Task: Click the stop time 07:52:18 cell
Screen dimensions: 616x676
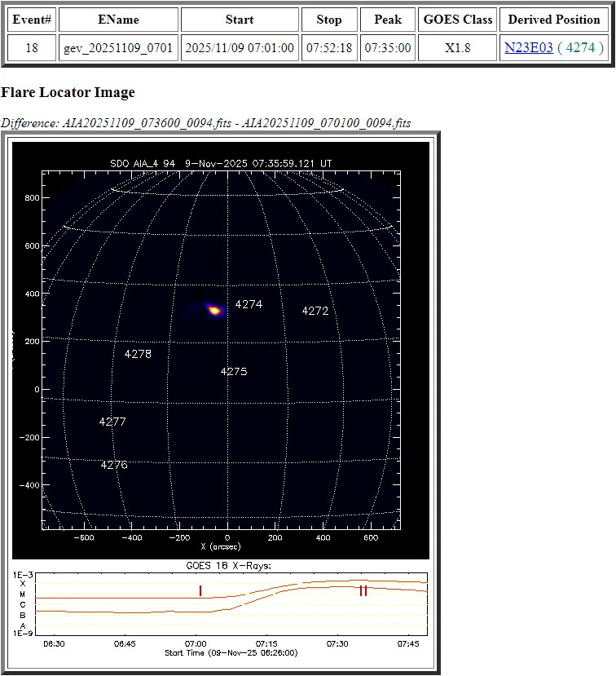Action: click(329, 48)
